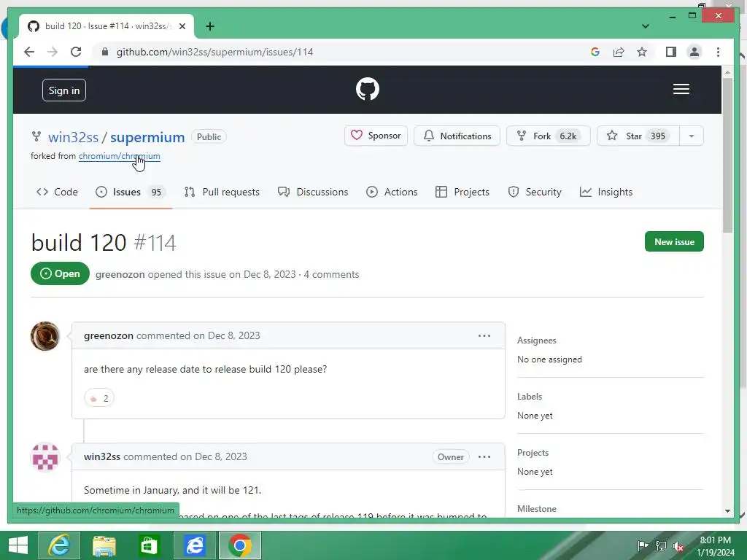
Task: Click the Dec 8, 2023 timestamp on greenozon's comment
Action: (234, 335)
